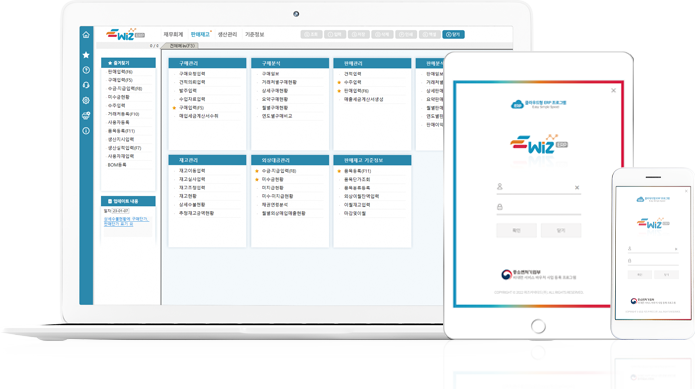The height and width of the screenshot is (389, 695).
Task: Open the update notice link in sidebar
Action: click(126, 222)
